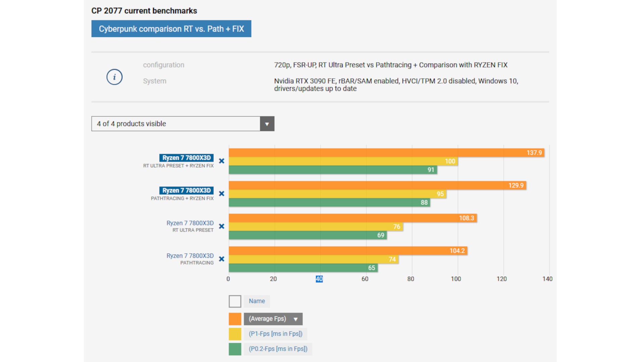Click the 720p FSR-UP configuration description

[391, 65]
